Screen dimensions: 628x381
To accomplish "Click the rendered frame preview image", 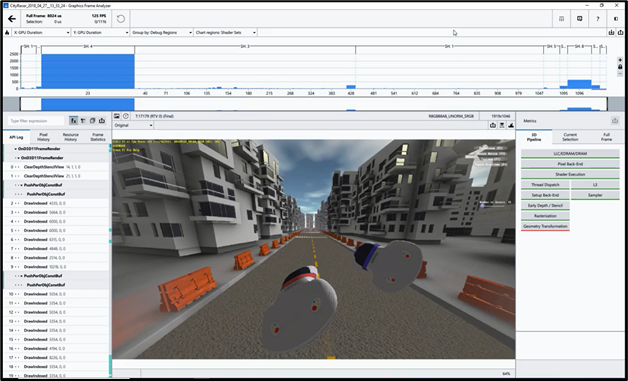I will pyautogui.click(x=314, y=249).
